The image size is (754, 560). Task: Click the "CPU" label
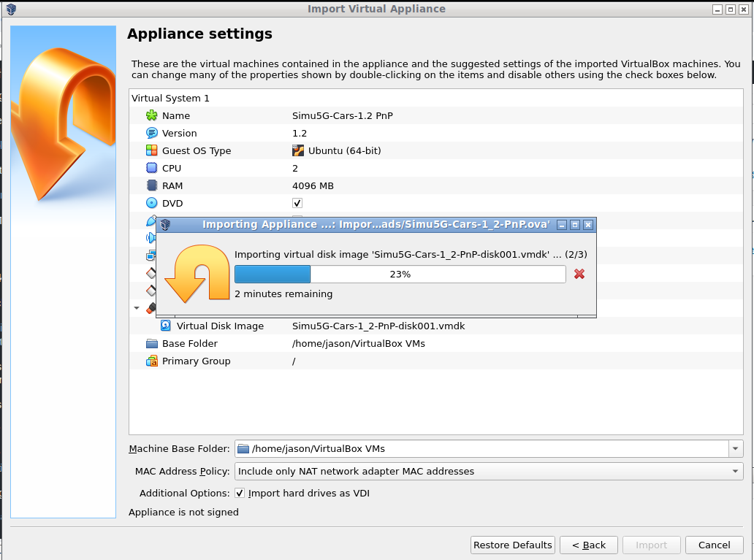coord(172,168)
